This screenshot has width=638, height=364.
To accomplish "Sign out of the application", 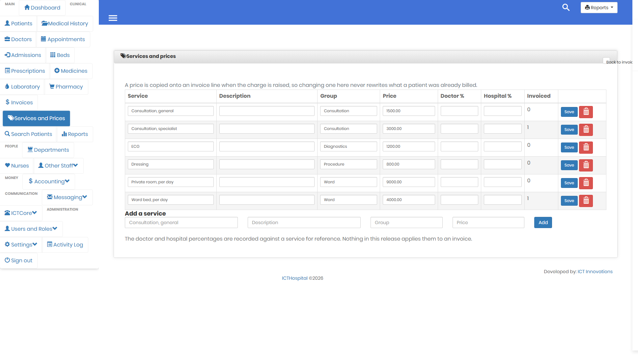I will [18, 260].
